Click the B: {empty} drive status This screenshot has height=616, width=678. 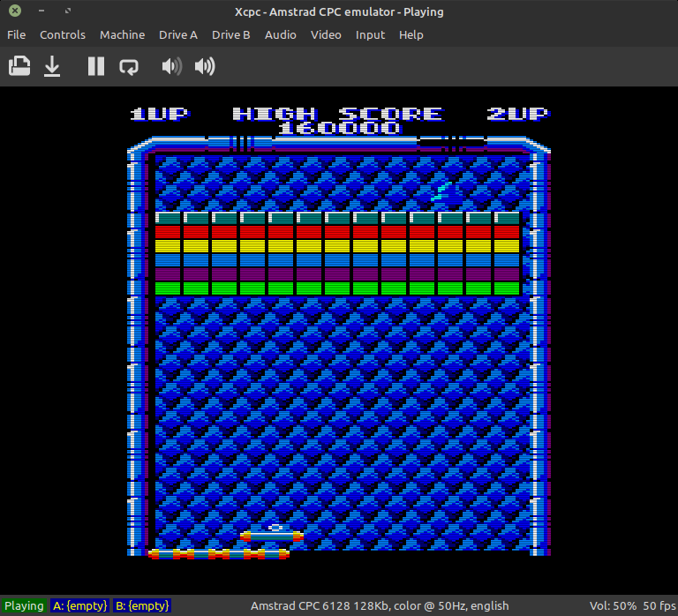(x=142, y=605)
